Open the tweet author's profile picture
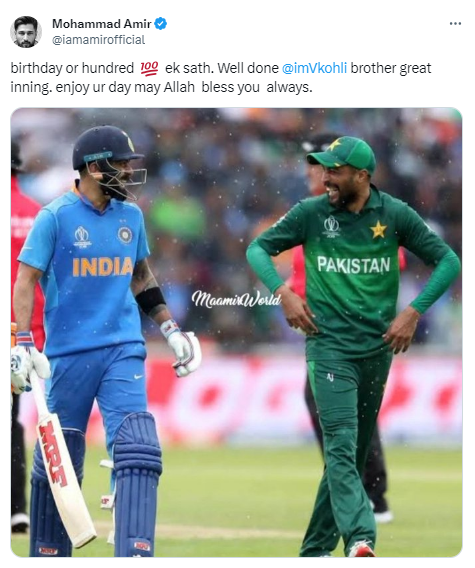475x568 pixels. (x=25, y=32)
